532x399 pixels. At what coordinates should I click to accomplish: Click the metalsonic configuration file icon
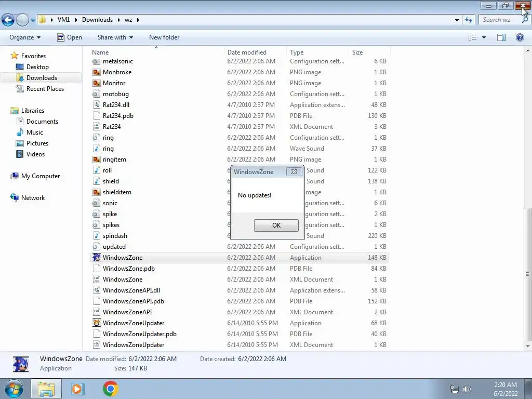96,61
